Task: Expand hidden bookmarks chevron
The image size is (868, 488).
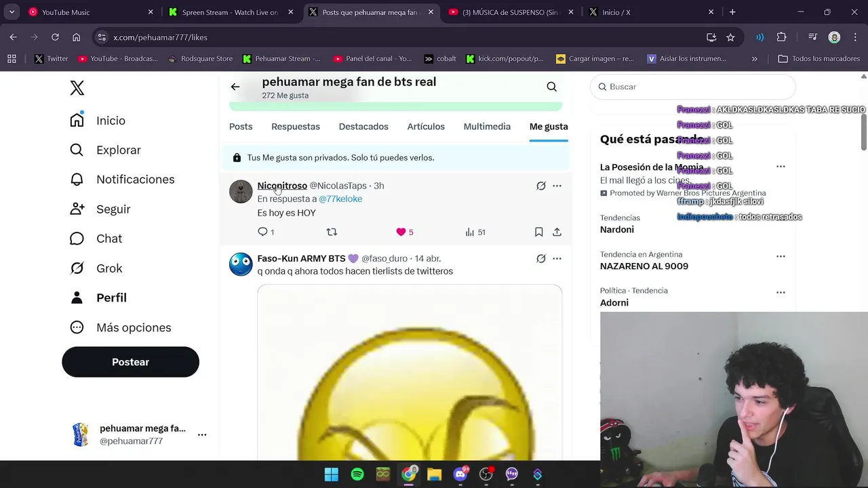Action: [x=755, y=59]
